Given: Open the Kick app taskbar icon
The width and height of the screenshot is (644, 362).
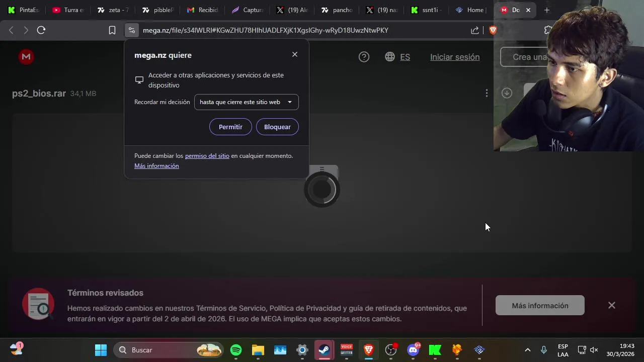Looking at the screenshot, I should [435, 350].
